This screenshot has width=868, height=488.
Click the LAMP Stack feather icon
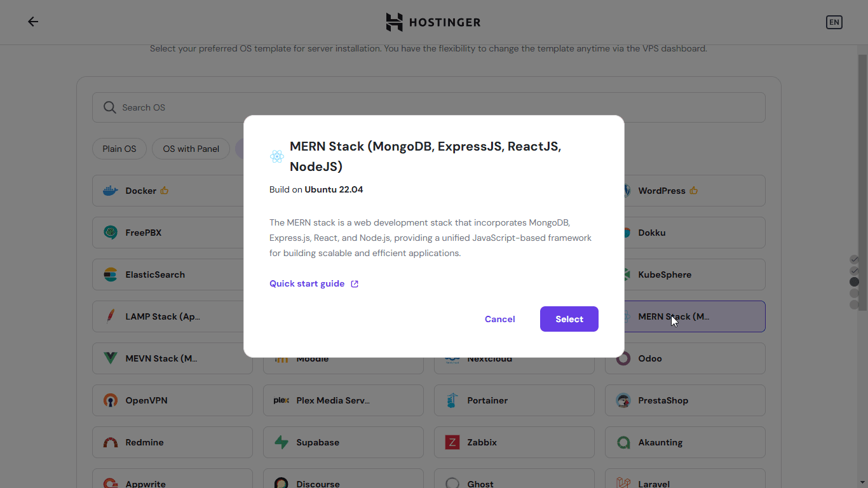(x=111, y=316)
